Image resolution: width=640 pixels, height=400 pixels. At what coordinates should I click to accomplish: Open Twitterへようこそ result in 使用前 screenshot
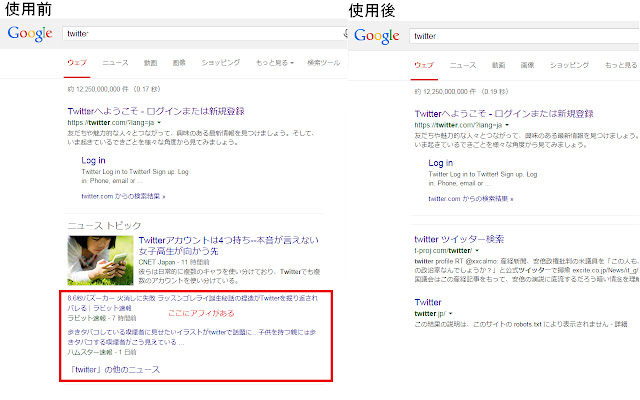(x=156, y=111)
